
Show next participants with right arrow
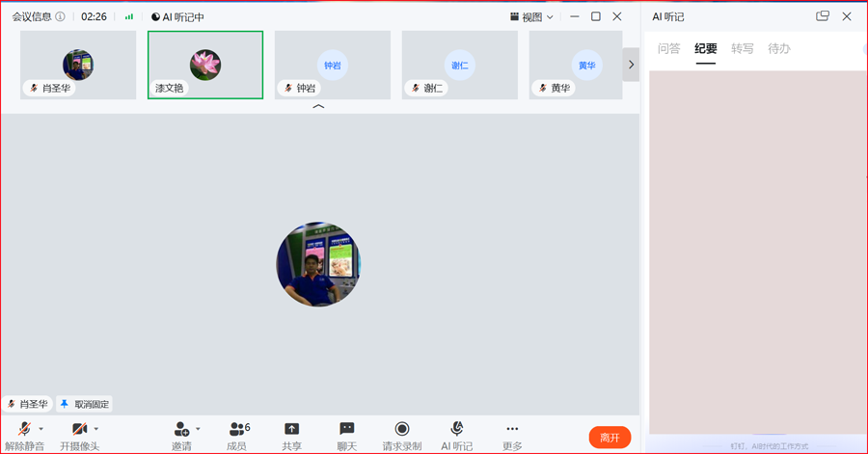click(x=631, y=65)
